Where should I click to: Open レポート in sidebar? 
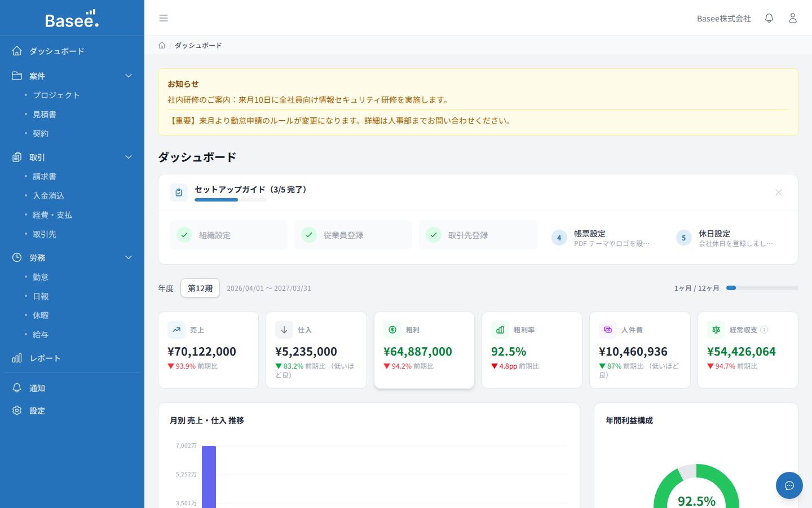[72, 358]
